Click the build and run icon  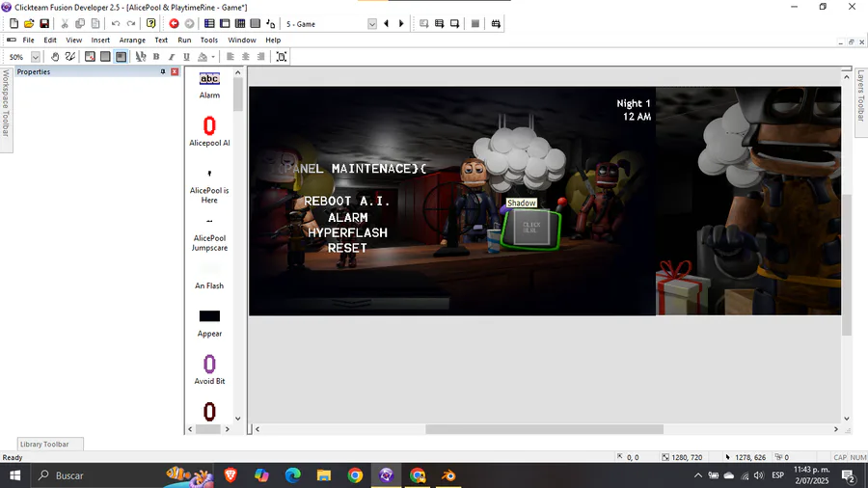(496, 24)
